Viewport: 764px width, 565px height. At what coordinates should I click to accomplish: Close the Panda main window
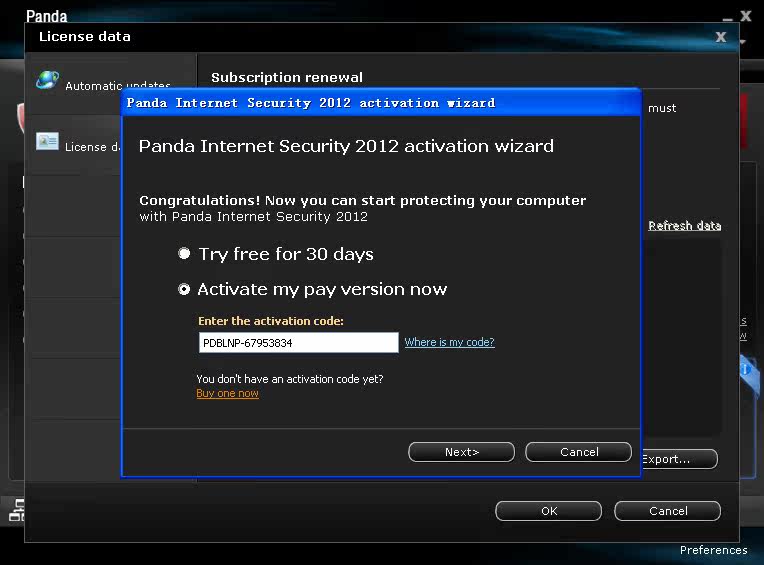click(x=746, y=16)
